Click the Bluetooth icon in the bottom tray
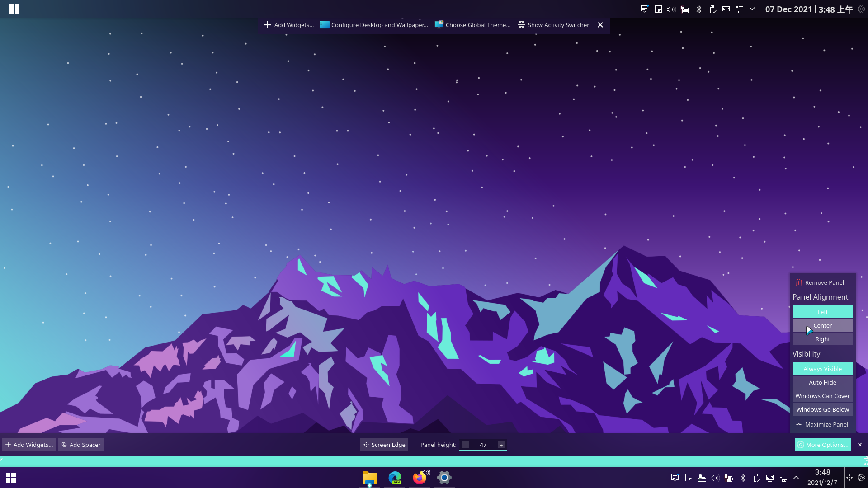The image size is (868, 488). pyautogui.click(x=743, y=478)
